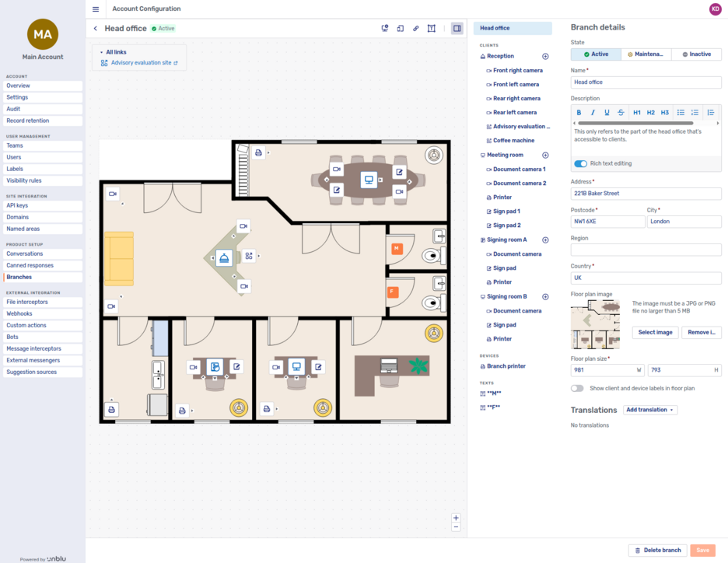Open API keys in sidebar
The height and width of the screenshot is (563, 728).
click(x=43, y=205)
